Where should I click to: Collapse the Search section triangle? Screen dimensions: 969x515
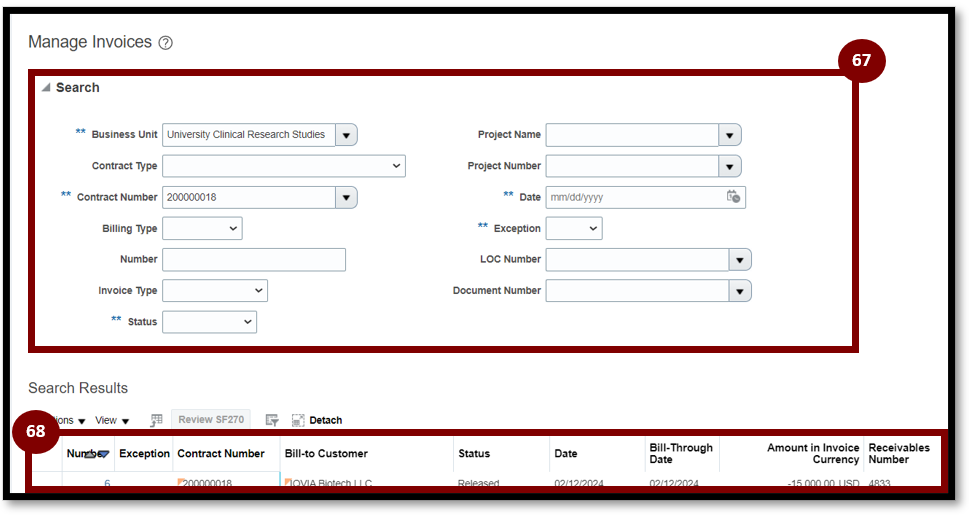(x=46, y=88)
